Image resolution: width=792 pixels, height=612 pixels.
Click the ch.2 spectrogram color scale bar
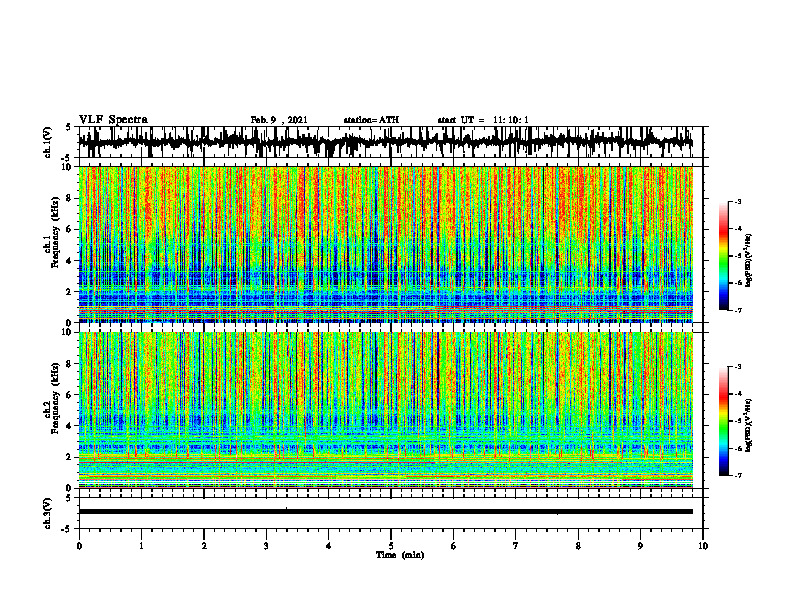point(723,421)
